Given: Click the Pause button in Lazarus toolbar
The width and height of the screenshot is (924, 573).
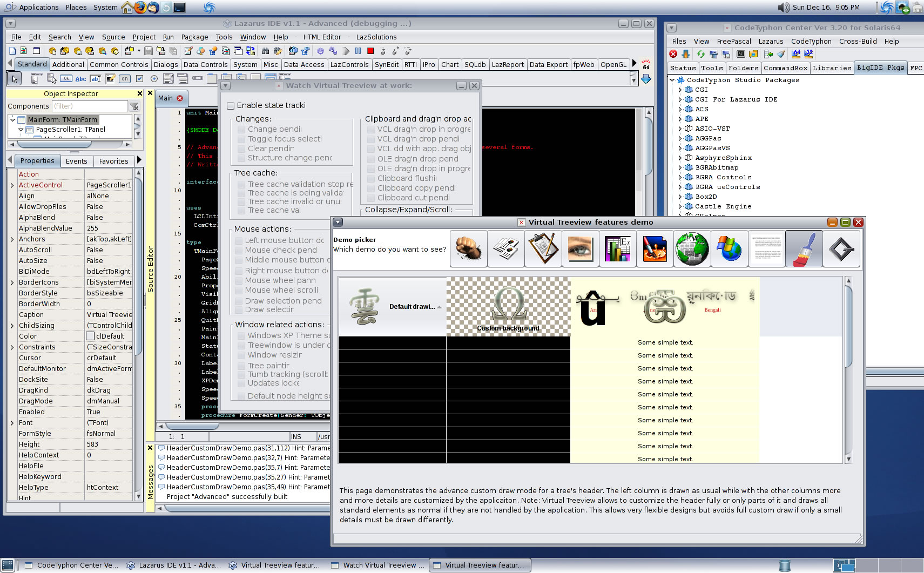Looking at the screenshot, I should click(x=358, y=51).
